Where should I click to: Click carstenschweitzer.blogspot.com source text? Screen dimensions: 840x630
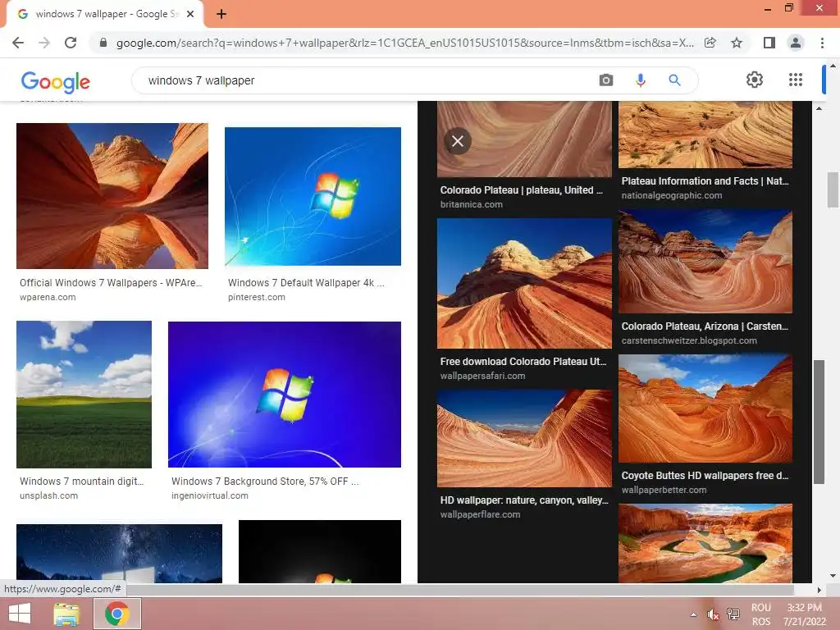pyautogui.click(x=689, y=340)
